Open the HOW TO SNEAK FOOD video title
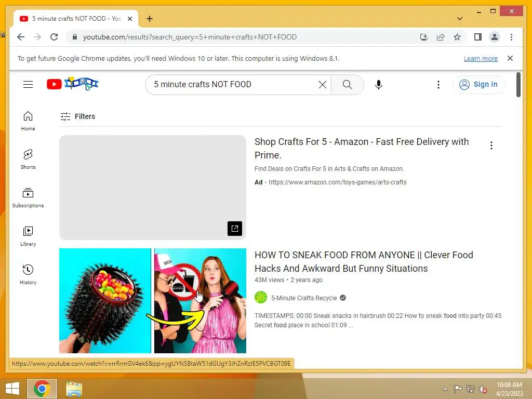This screenshot has width=532, height=399. coord(364,262)
